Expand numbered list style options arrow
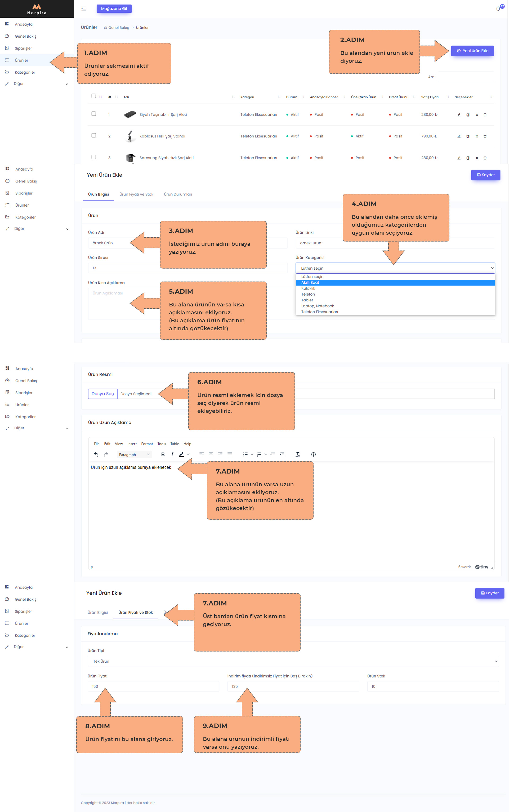Image resolution: width=509 pixels, height=812 pixels. 266,454
